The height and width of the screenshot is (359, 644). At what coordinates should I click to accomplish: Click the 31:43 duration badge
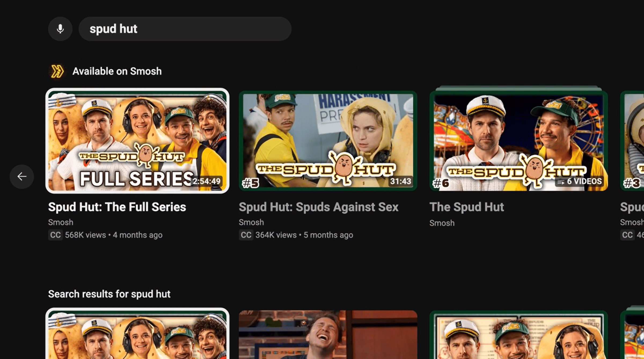[x=400, y=181]
